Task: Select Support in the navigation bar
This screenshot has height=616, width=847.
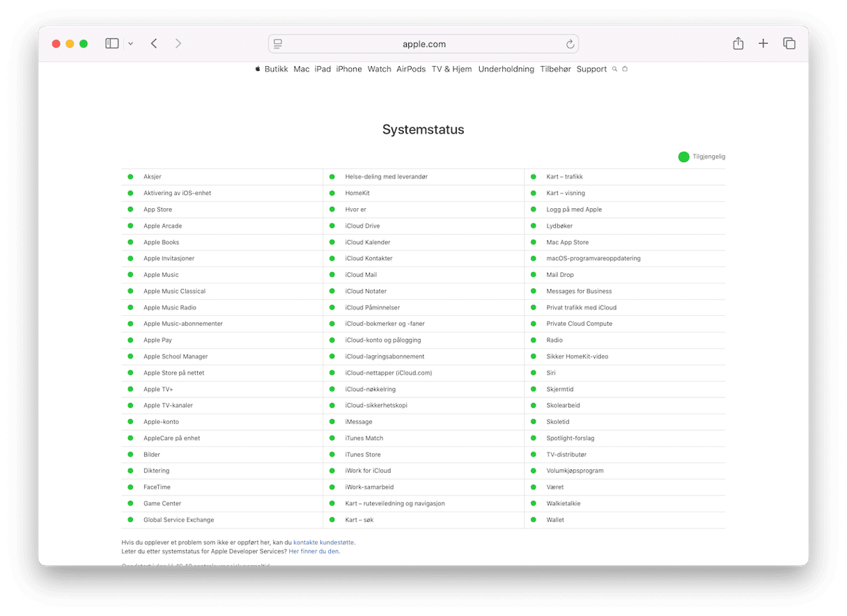Action: (591, 69)
